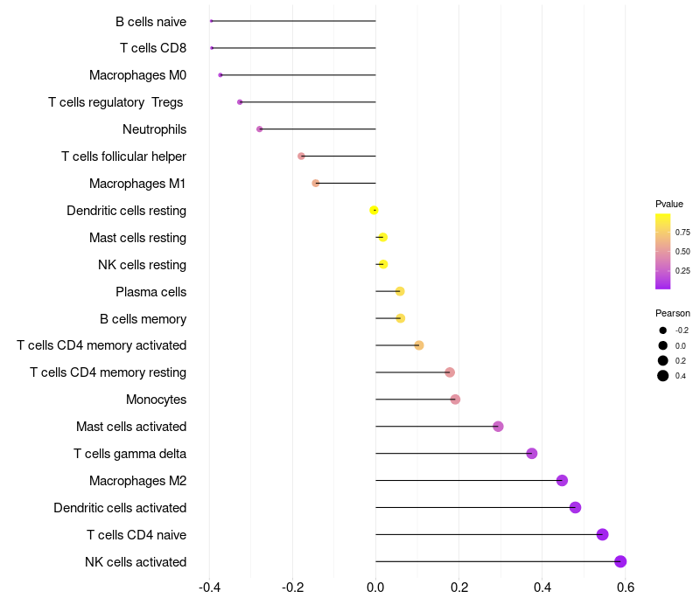Click the Pvalue color gradient bar
Viewport: 700px width, 612px height.
[662, 251]
